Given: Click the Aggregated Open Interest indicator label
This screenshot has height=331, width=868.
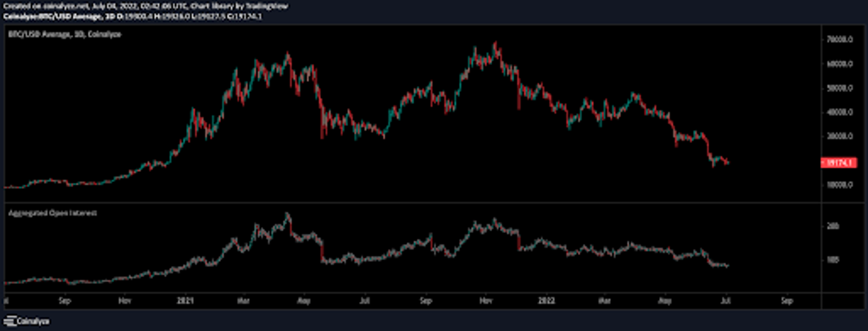Looking at the screenshot, I should pyautogui.click(x=53, y=213).
